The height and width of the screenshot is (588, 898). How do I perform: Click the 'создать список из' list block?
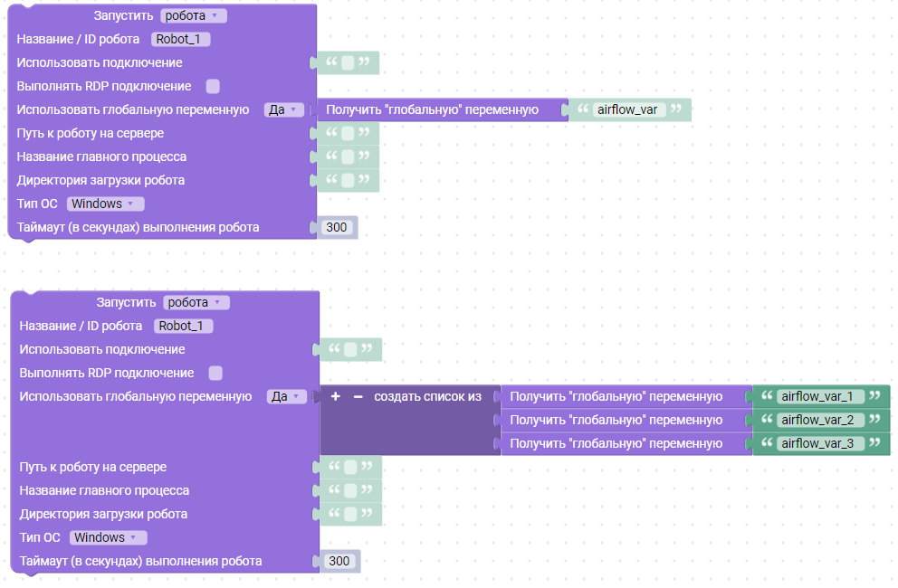coord(427,396)
